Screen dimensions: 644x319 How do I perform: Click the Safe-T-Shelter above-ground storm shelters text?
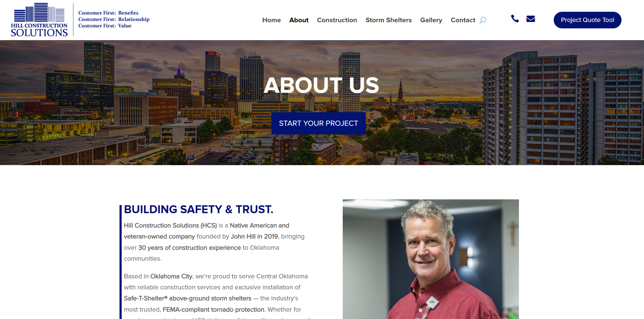tap(187, 298)
